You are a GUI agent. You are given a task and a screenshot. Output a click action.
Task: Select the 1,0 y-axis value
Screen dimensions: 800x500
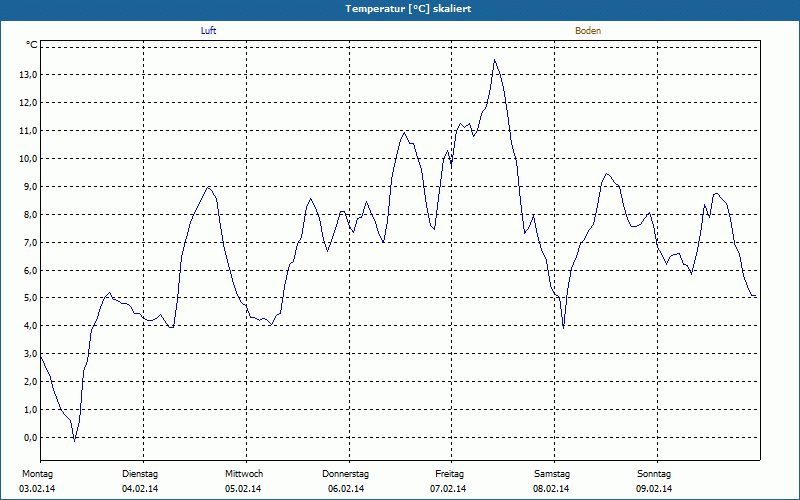(x=30, y=410)
